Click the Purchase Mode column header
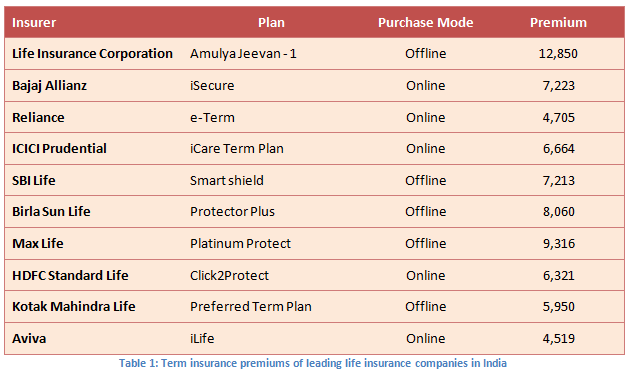Image resolution: width=633 pixels, height=376 pixels. coord(425,23)
